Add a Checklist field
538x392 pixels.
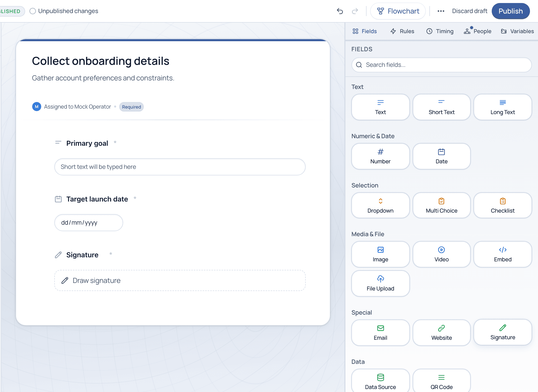click(x=503, y=206)
